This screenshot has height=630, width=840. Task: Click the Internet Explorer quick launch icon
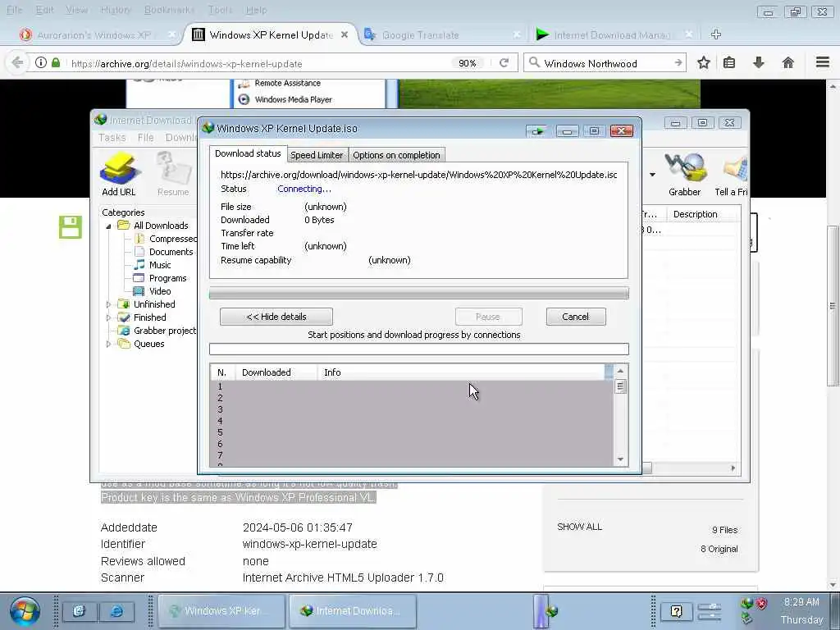click(x=116, y=611)
